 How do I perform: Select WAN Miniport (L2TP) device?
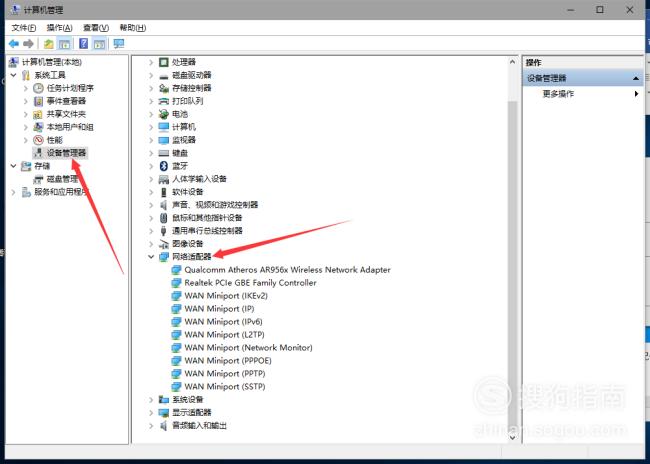coord(224,335)
